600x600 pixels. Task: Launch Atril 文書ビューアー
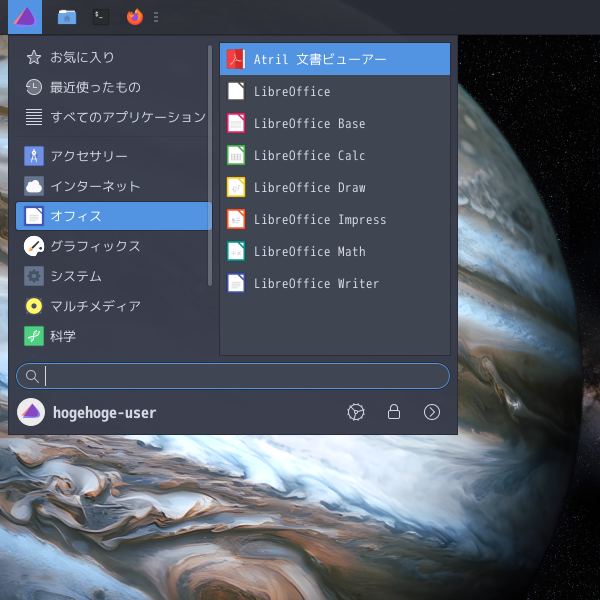click(x=335, y=59)
